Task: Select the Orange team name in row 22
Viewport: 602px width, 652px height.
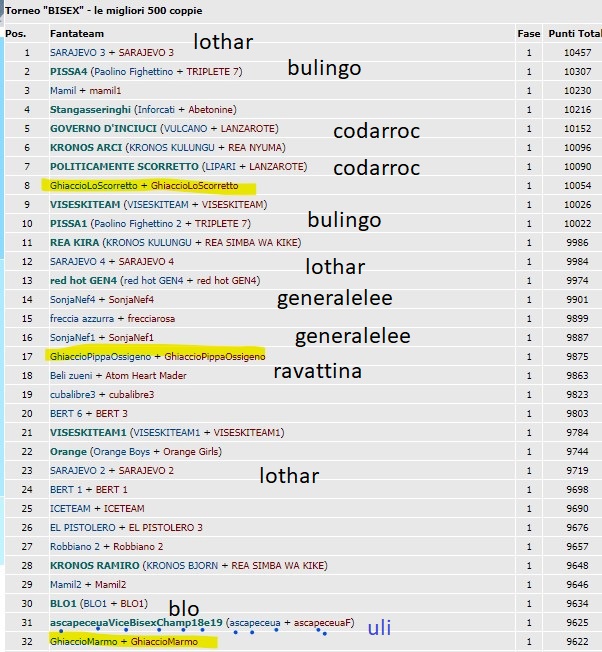Action: [x=68, y=452]
